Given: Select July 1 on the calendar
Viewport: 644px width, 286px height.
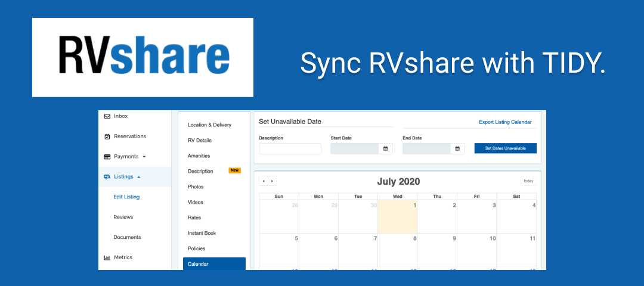Looking at the screenshot, I should point(398,217).
